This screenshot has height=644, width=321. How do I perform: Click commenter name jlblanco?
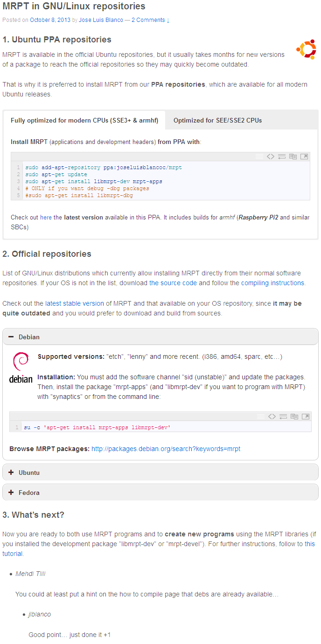coord(40,614)
